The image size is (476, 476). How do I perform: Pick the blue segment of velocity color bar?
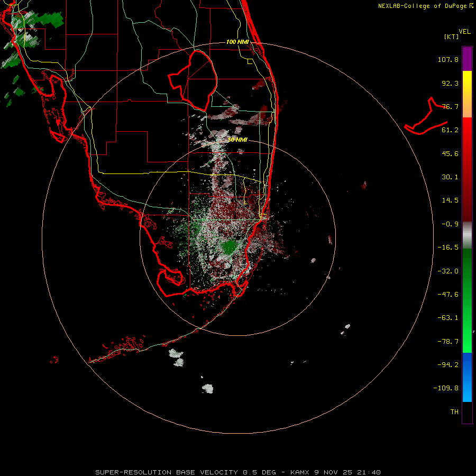[467, 377]
